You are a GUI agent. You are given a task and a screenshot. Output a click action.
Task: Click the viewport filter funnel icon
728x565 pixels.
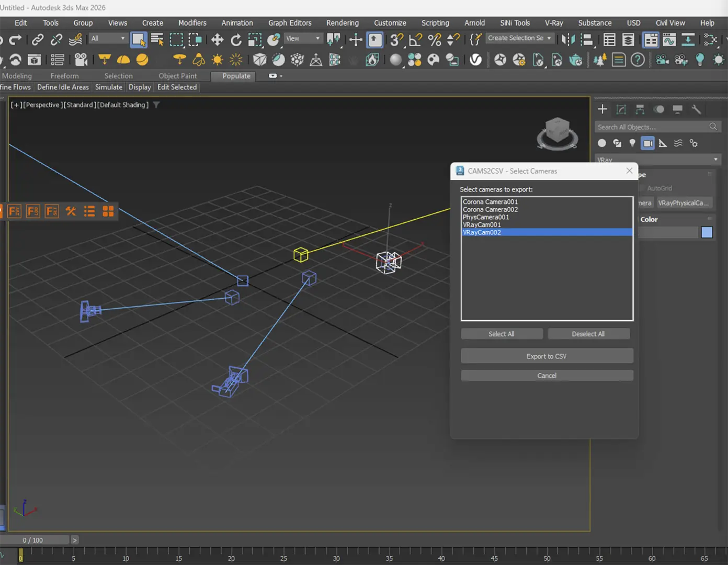coord(156,105)
